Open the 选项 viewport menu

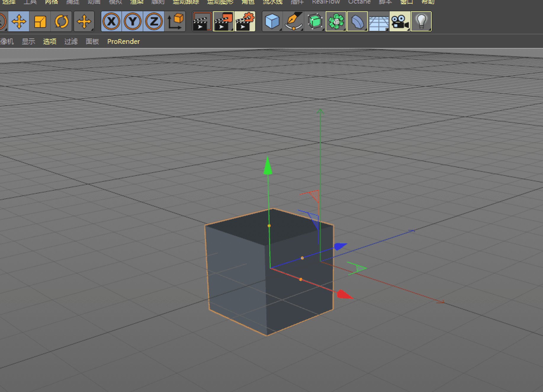pyautogui.click(x=50, y=41)
